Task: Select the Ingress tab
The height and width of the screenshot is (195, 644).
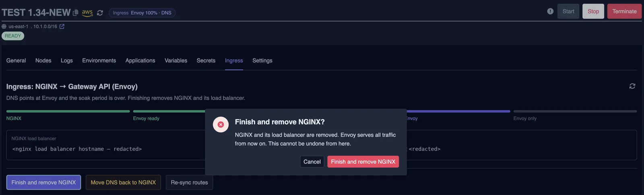Action: [234, 60]
